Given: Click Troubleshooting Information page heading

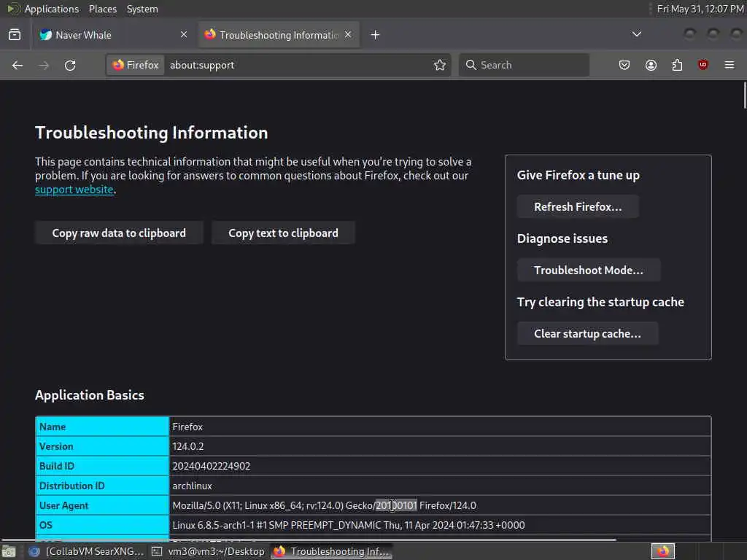Looking at the screenshot, I should tap(152, 133).
